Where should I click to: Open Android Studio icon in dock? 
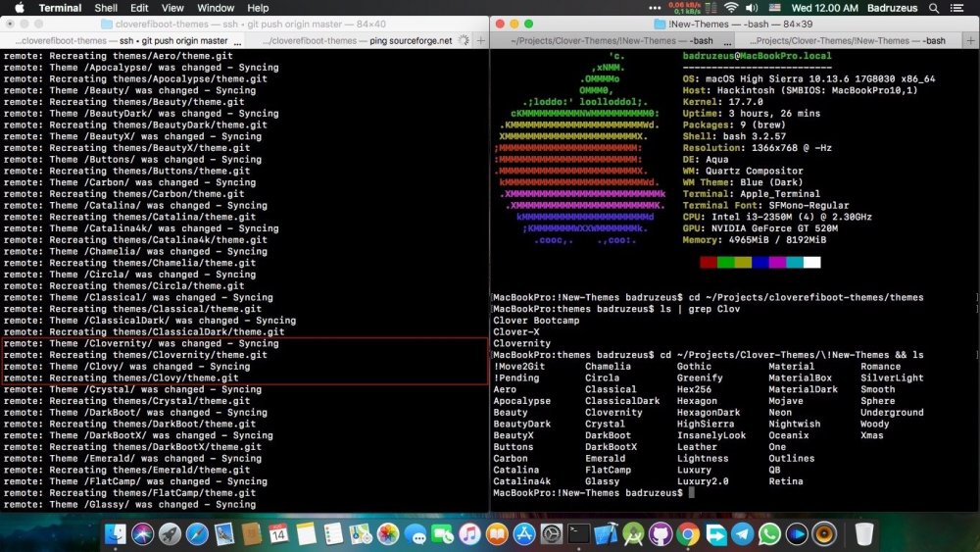[633, 534]
